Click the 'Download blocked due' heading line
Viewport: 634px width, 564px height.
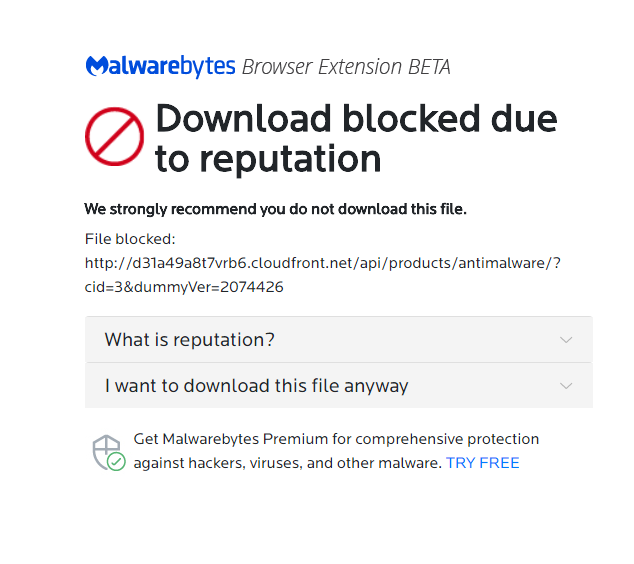click(356, 119)
